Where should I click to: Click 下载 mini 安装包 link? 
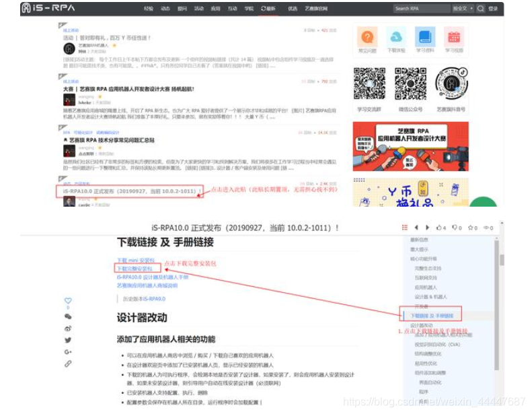pos(136,260)
